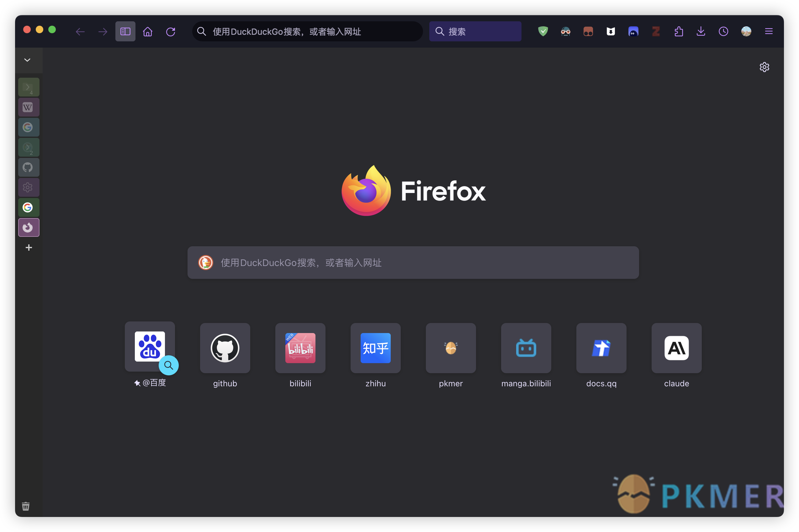The image size is (799, 532).
Task: Toggle the sidebar panel button
Action: click(x=125, y=32)
